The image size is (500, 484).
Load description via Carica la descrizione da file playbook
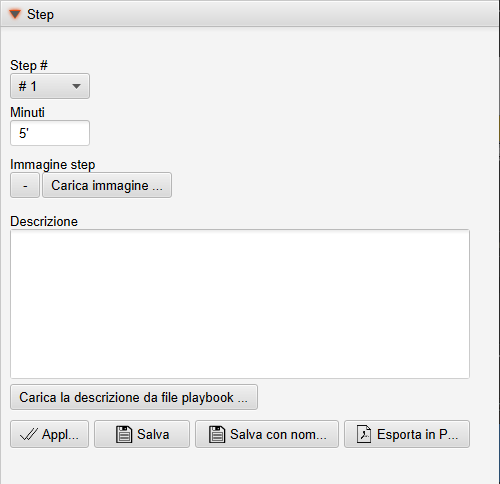[134, 397]
